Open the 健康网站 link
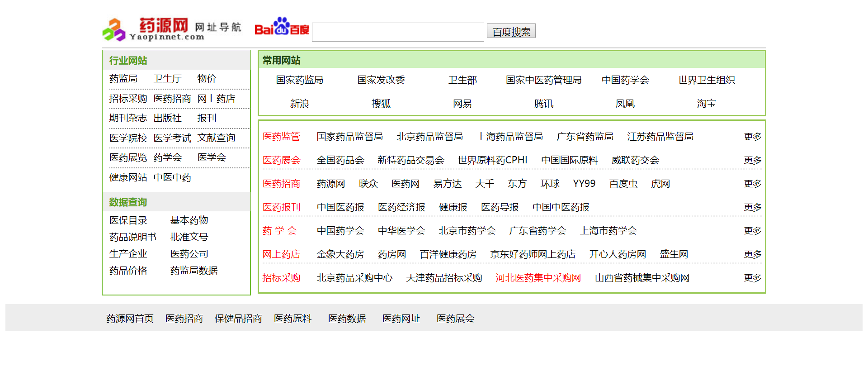Image resolution: width=868 pixels, height=381 pixels. pos(128,177)
